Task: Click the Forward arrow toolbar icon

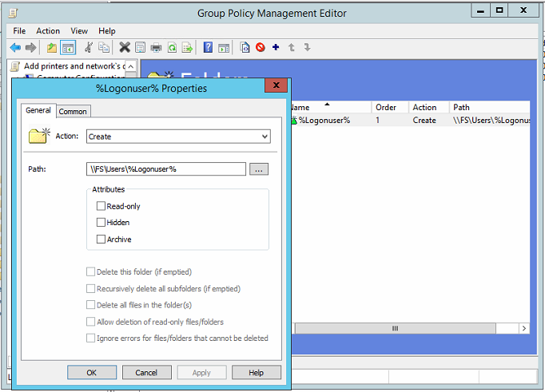Action: coord(30,48)
